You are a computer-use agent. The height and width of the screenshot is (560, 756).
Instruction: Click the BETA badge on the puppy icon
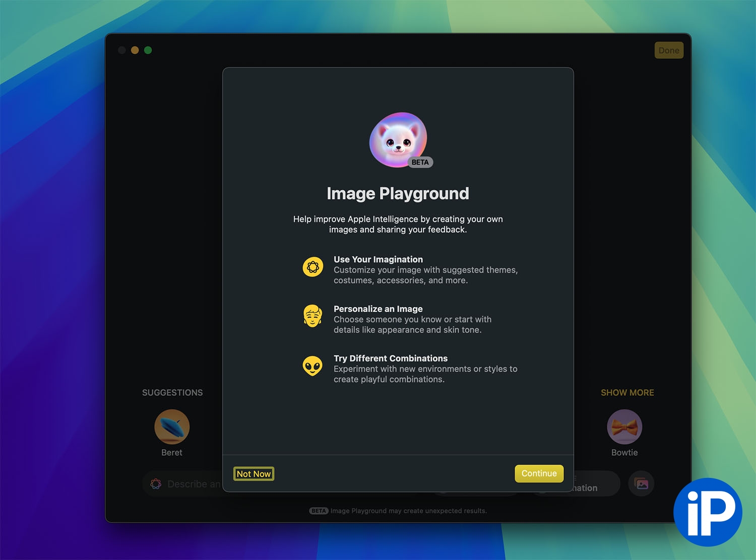(x=420, y=162)
